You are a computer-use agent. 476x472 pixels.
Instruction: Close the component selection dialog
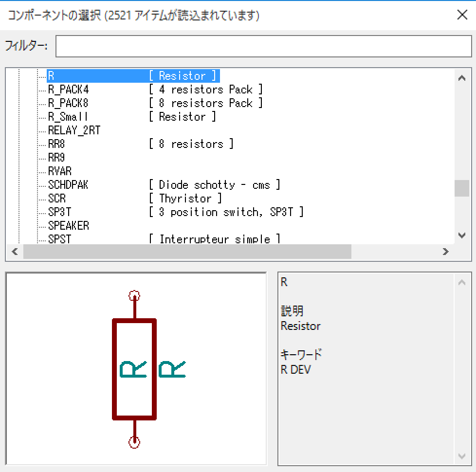[x=462, y=15]
